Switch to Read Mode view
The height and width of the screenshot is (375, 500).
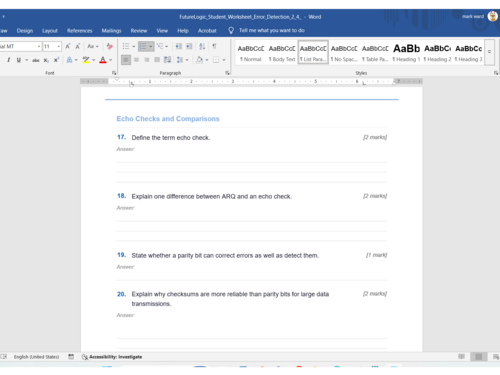461,357
